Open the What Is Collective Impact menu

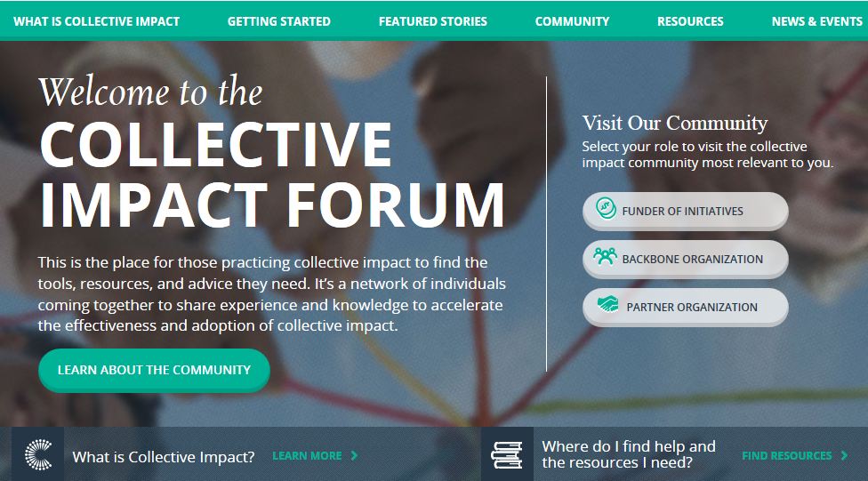point(96,21)
